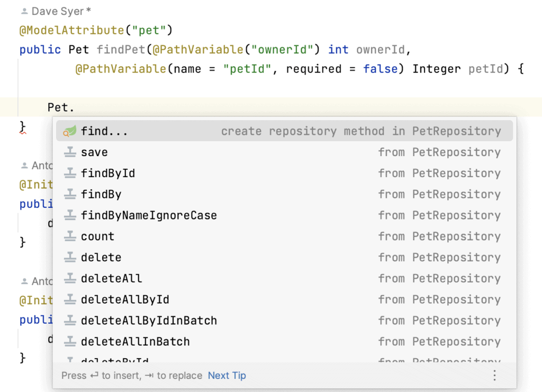542x392 pixels.
Task: Click the method icon beside findBy
Action: coord(70,195)
